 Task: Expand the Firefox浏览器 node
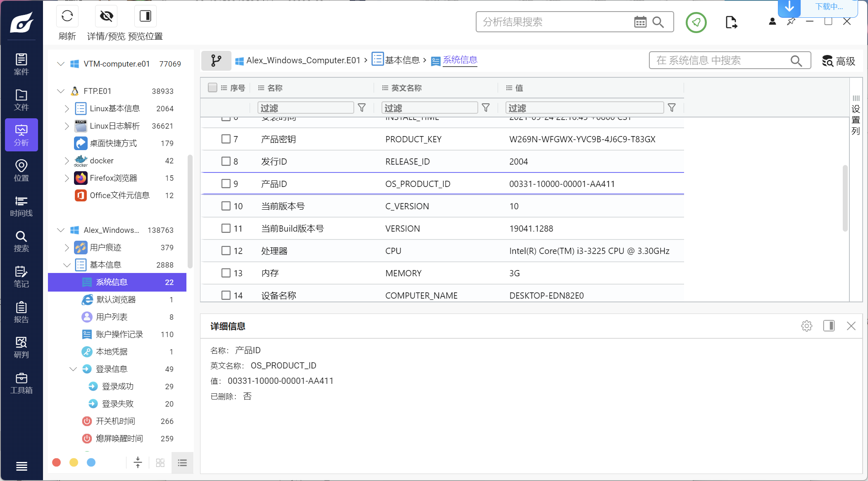(x=67, y=178)
